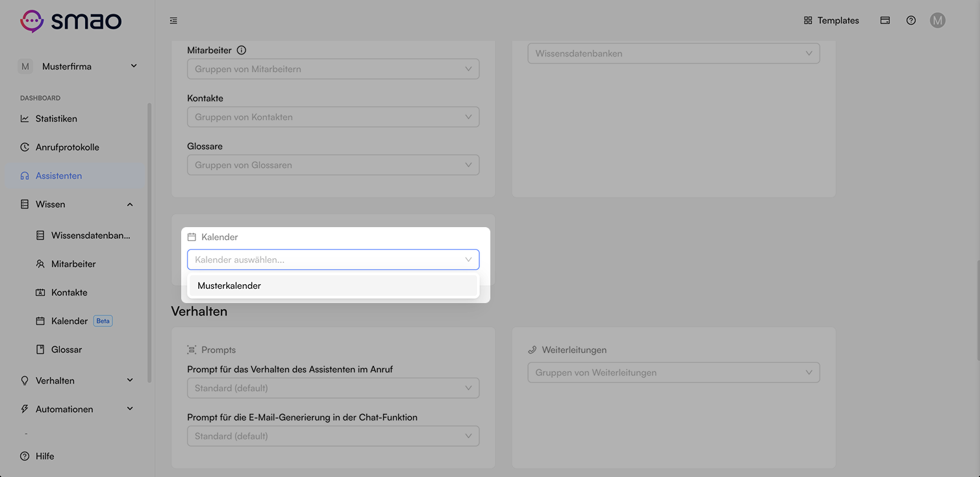
Task: Go to Statistiken in the sidebar
Action: 77,119
